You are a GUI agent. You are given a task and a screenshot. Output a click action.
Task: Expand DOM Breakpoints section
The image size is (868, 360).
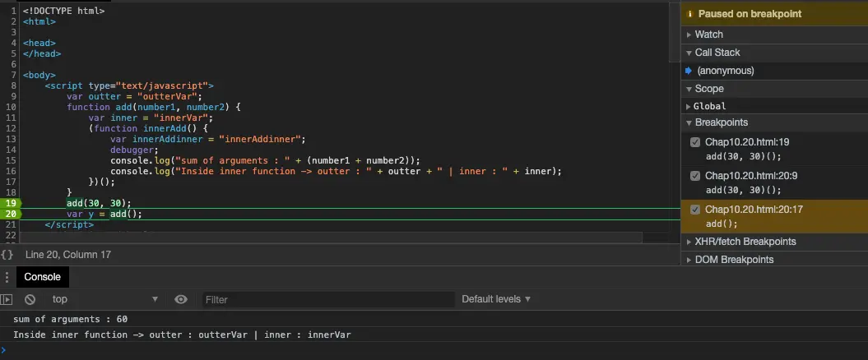[x=689, y=260]
